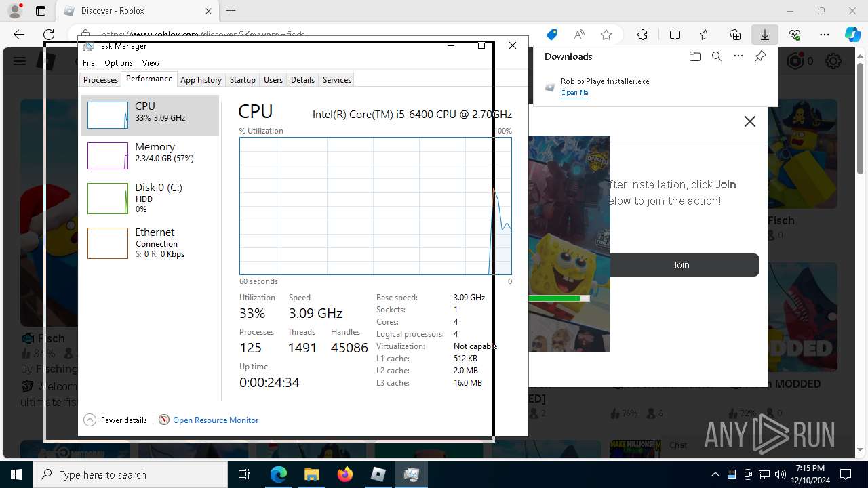
Task: Open Edge shopping tag icon
Action: (552, 35)
